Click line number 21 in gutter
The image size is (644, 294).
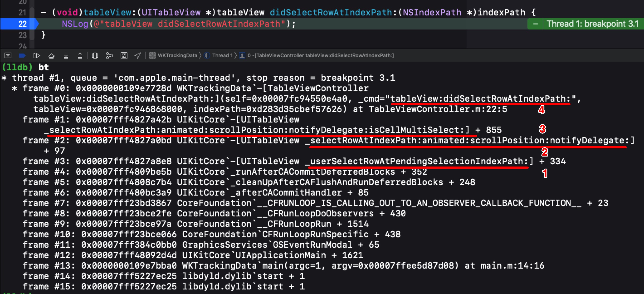point(22,12)
